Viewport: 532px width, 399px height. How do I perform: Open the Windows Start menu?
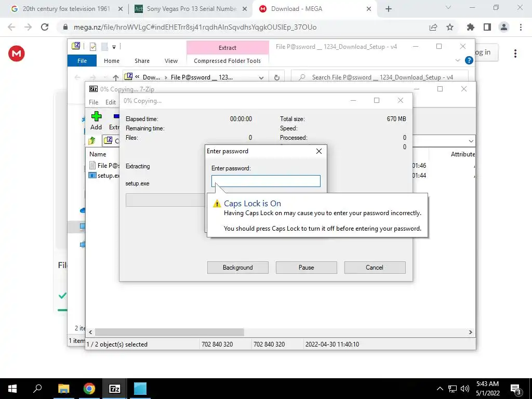[12, 389]
